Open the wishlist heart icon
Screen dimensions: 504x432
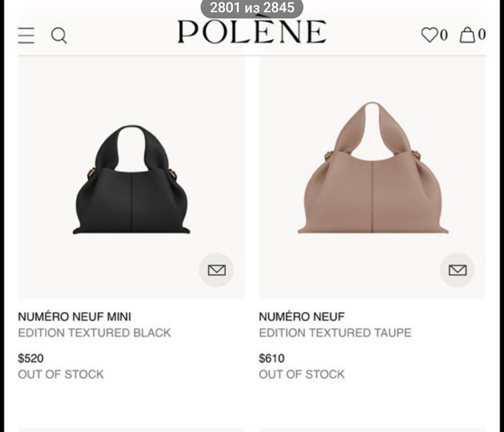(429, 35)
